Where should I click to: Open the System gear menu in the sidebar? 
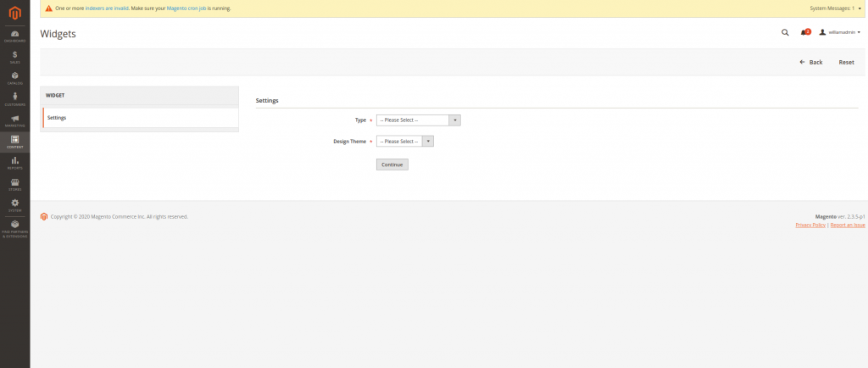14,204
